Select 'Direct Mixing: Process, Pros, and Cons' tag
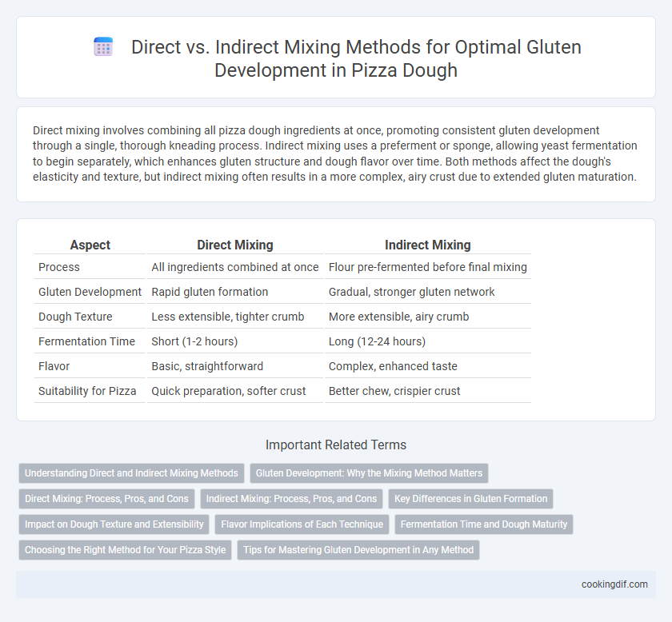 pyautogui.click(x=106, y=499)
